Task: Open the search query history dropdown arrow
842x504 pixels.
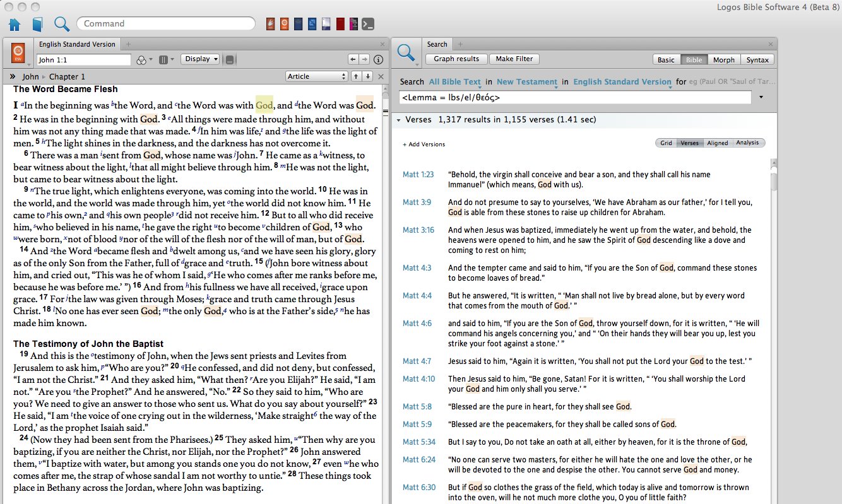Action: [x=761, y=98]
